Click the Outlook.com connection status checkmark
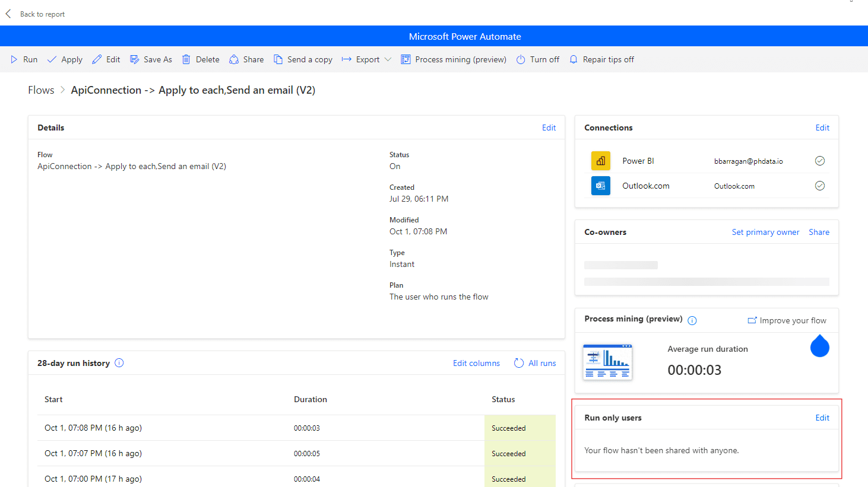Screen dimensions: 868x487 (820, 186)
